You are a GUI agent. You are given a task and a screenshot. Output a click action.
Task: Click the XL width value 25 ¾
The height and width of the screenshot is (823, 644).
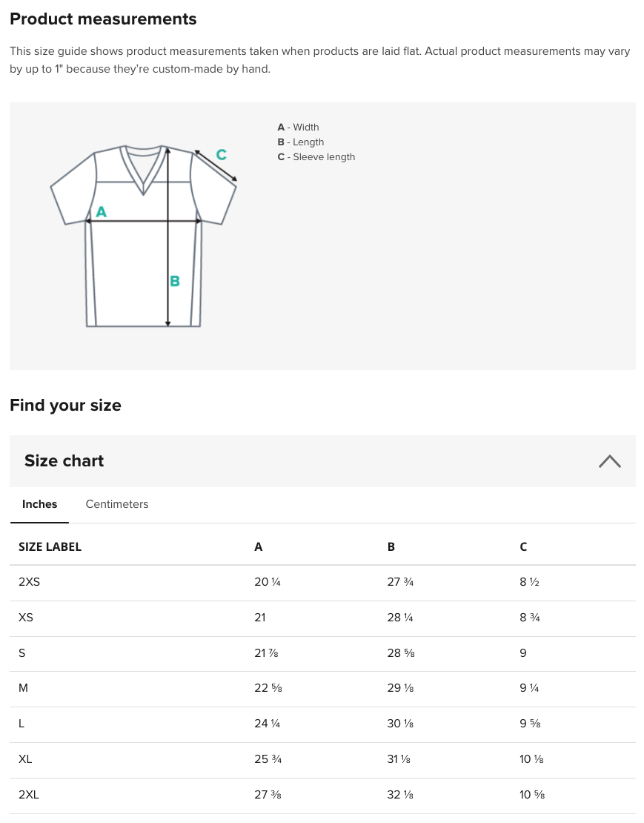(x=268, y=759)
